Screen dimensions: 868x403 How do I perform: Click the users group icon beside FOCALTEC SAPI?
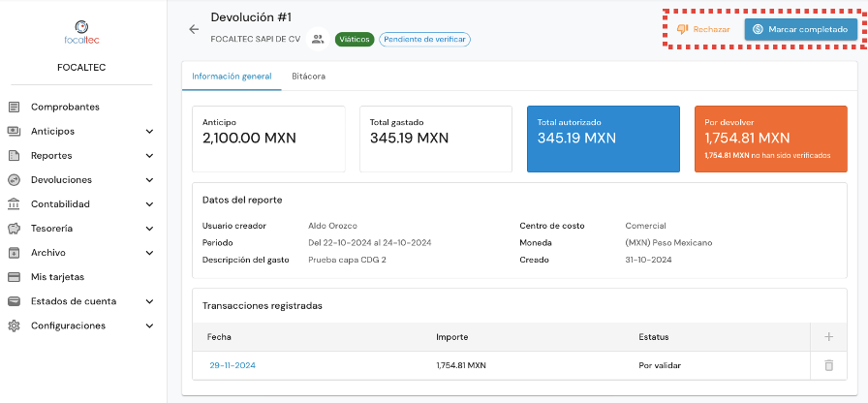coord(318,40)
